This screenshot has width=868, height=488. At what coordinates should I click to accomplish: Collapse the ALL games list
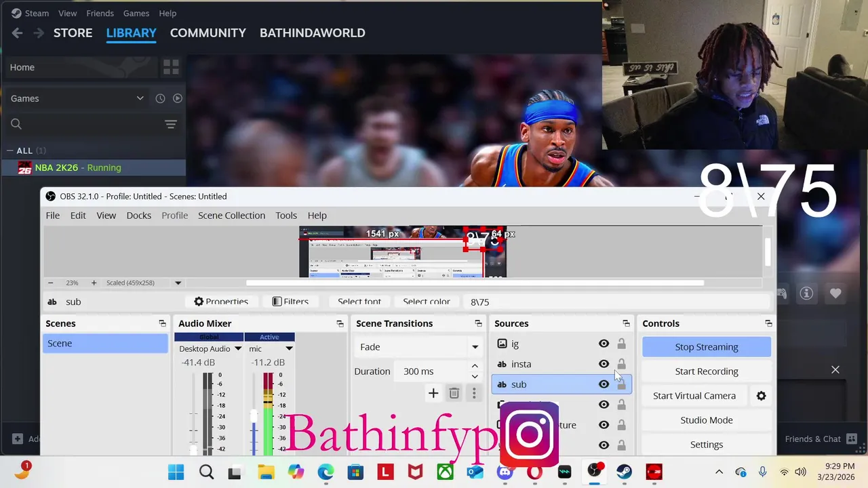10,150
